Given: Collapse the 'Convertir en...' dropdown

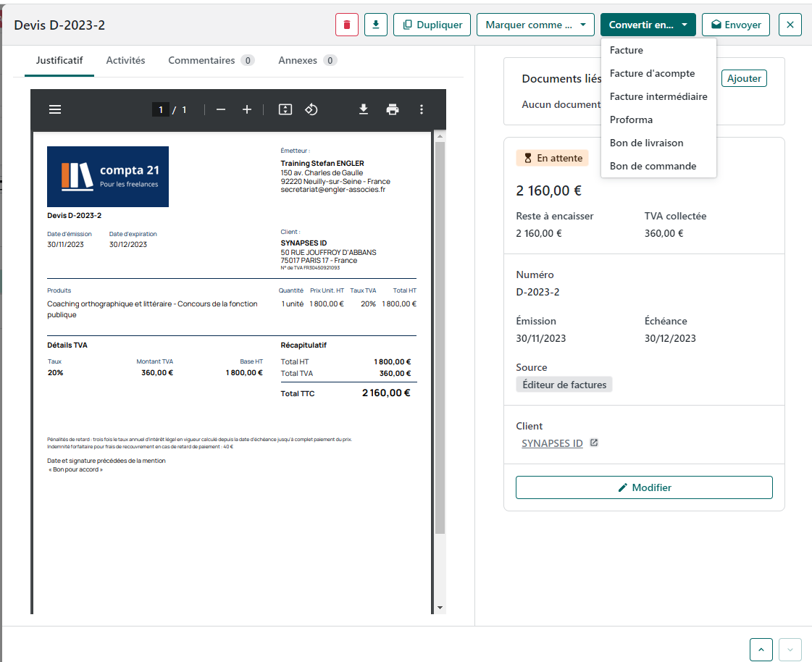Looking at the screenshot, I should click(x=648, y=25).
